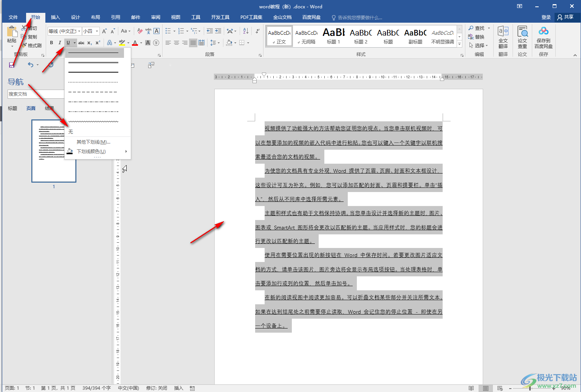Click the print layout view icon
The width and height of the screenshot is (581, 392).
(486, 388)
